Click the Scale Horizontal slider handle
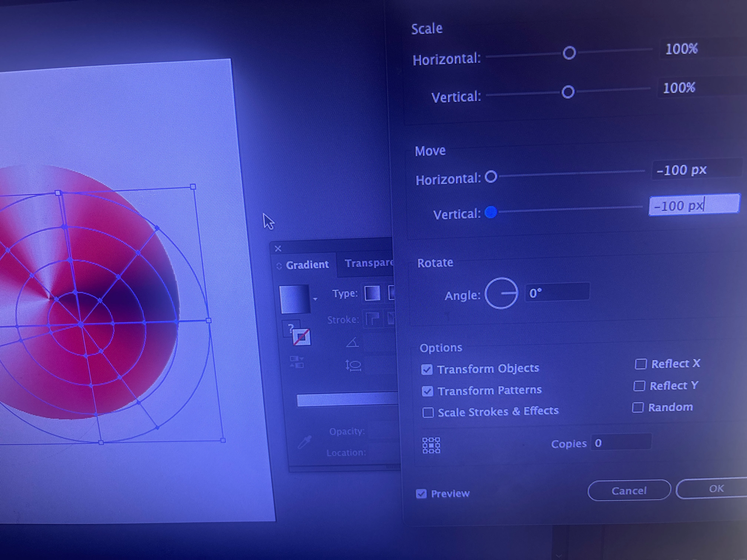 click(x=569, y=53)
